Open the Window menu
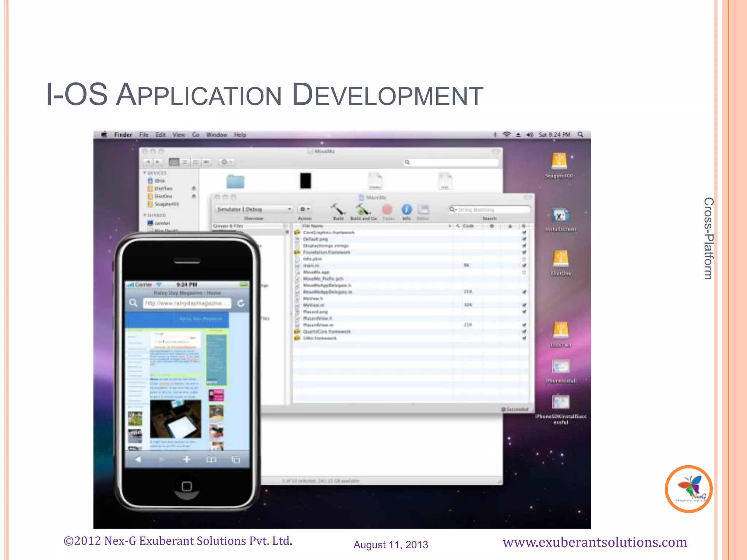 217,135
